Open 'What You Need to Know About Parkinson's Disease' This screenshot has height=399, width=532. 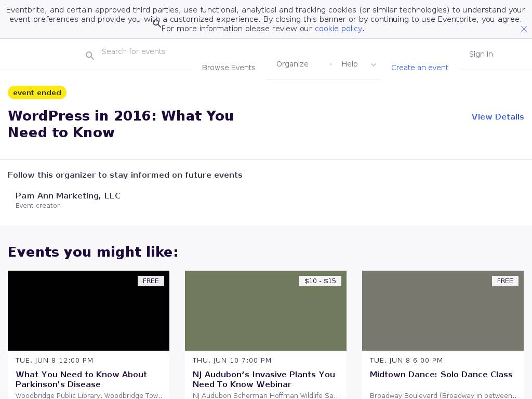[x=82, y=379]
